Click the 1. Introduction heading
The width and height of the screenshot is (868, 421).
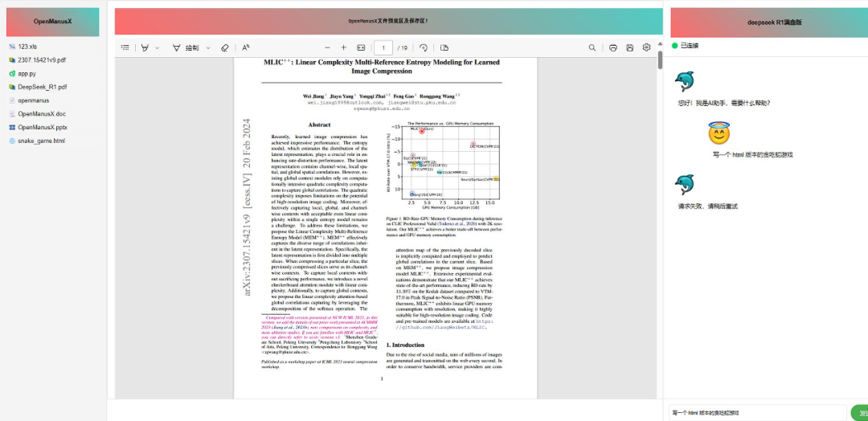click(405, 345)
